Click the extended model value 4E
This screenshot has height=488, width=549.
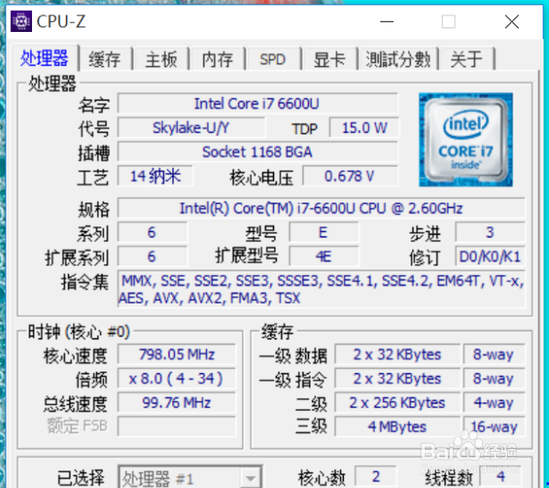[324, 257]
